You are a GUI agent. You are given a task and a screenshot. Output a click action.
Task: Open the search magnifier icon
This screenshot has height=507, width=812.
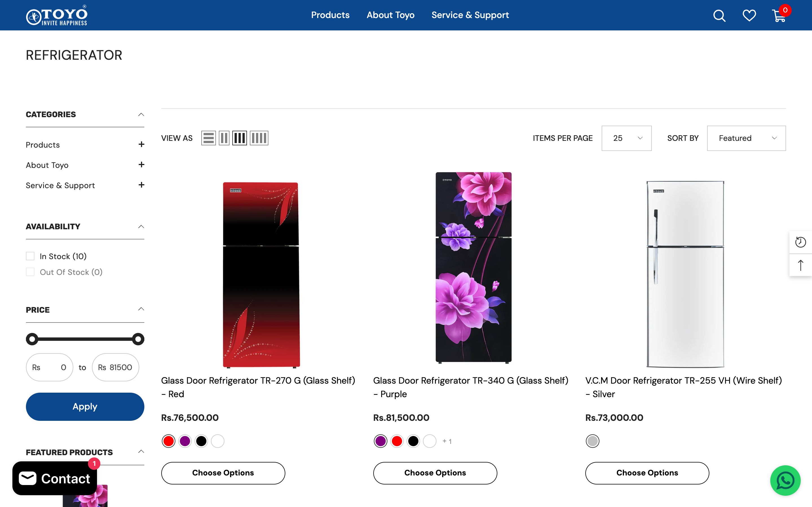coord(719,15)
